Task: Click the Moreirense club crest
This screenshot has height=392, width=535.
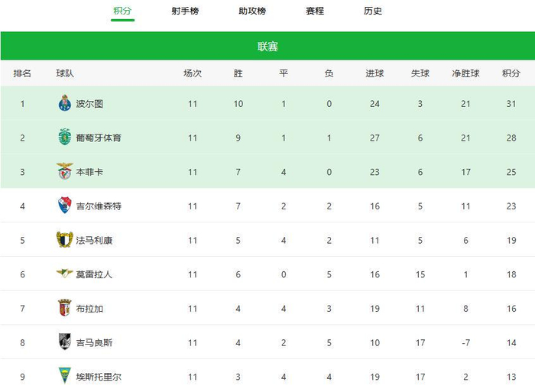Action: (64, 274)
